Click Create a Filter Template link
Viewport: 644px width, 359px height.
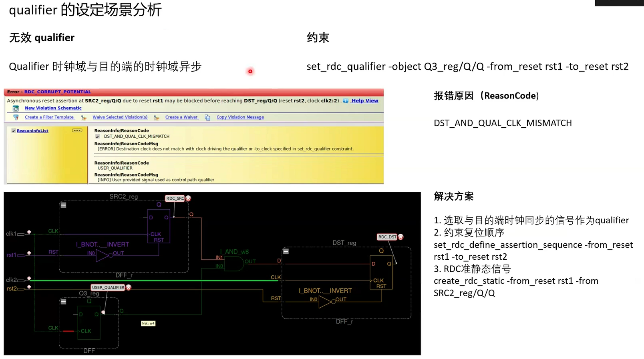[49, 117]
